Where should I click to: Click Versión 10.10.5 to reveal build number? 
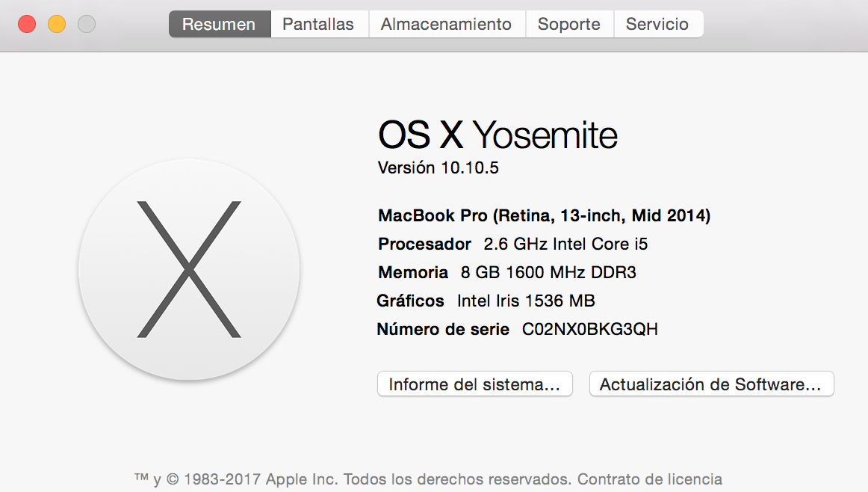(x=438, y=168)
